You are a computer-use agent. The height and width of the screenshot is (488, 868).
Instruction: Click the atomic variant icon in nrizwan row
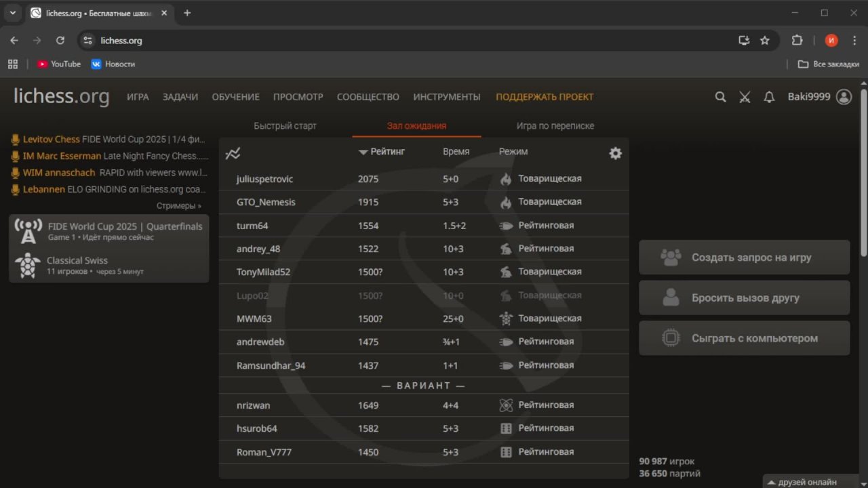tap(506, 405)
